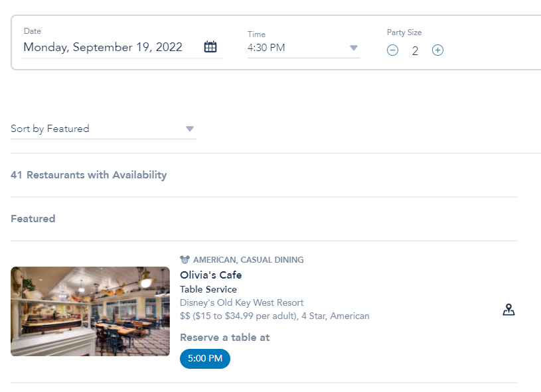
Task: Click the Table Service label
Action: 208,289
